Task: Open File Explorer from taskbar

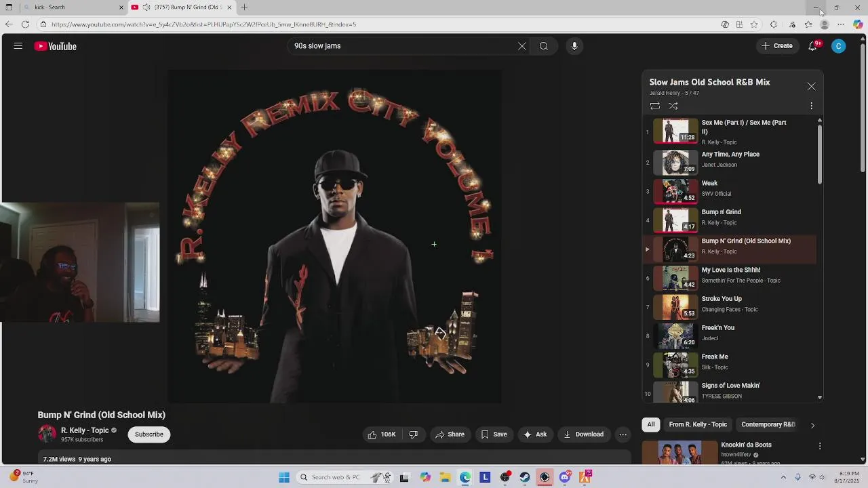Action: tap(446, 477)
